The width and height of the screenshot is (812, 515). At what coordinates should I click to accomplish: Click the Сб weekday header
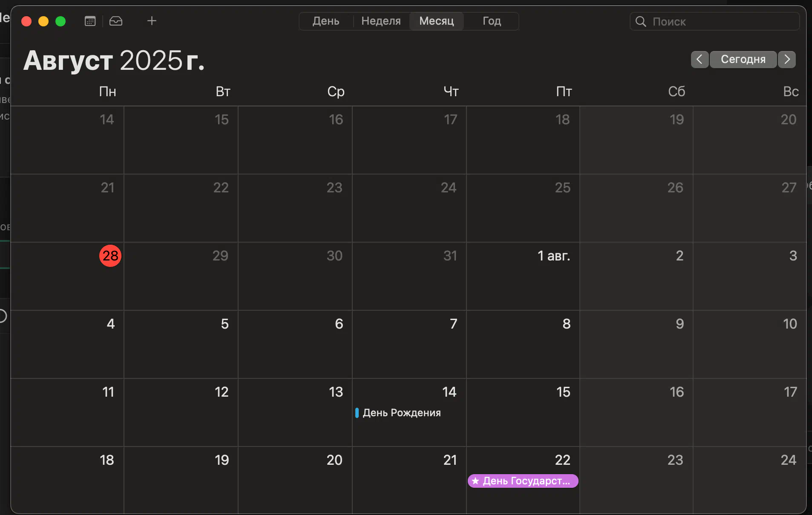point(677,92)
